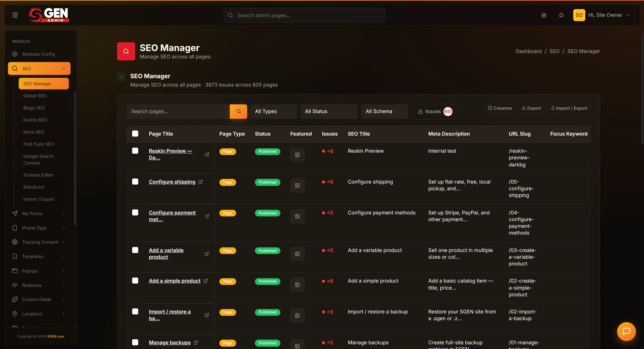Click featured image placeholder for Reskin Preview

297,155
